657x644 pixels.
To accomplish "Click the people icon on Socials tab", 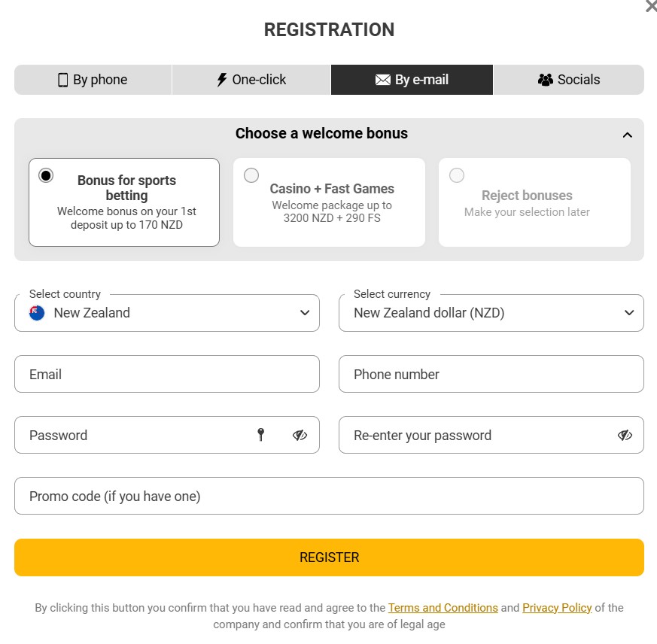I will click(x=545, y=79).
